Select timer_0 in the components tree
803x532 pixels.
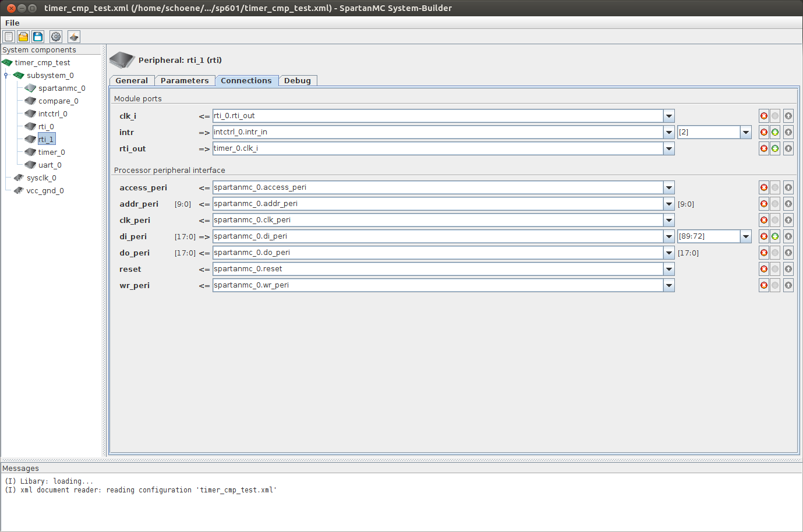pyautogui.click(x=52, y=152)
